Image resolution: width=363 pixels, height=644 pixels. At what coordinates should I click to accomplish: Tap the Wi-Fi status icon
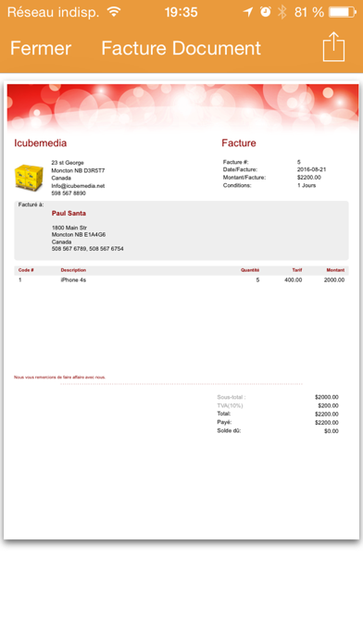pyautogui.click(x=114, y=11)
